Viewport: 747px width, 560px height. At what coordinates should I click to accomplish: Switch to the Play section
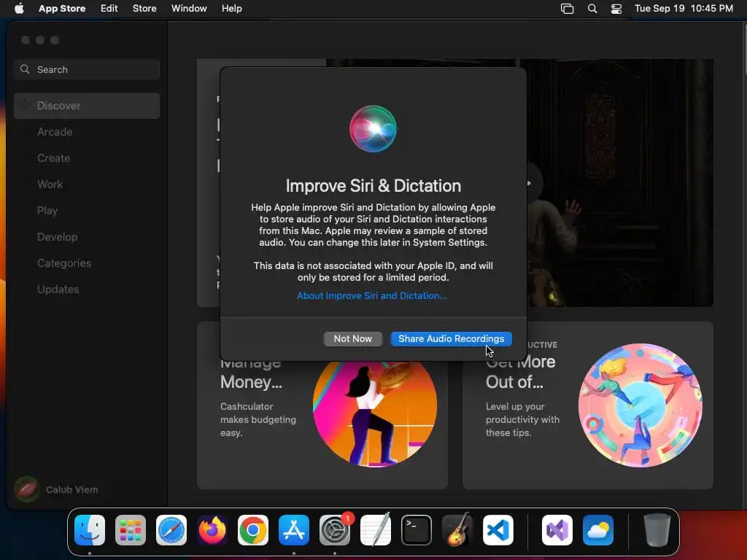point(88,211)
